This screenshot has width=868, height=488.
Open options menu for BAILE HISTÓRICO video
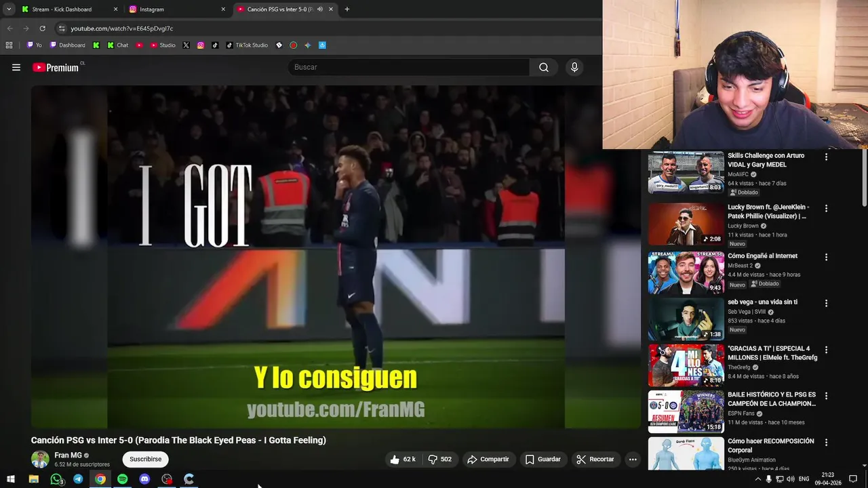coord(826,396)
